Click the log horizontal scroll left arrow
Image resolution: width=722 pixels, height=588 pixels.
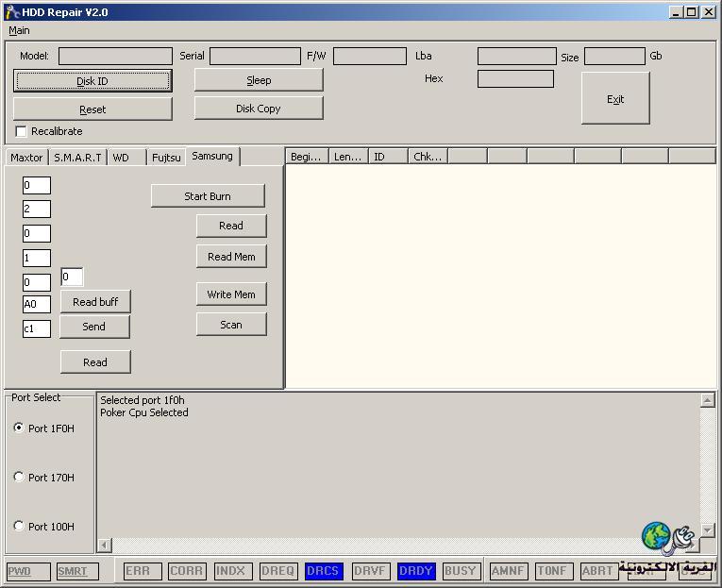click(105, 546)
